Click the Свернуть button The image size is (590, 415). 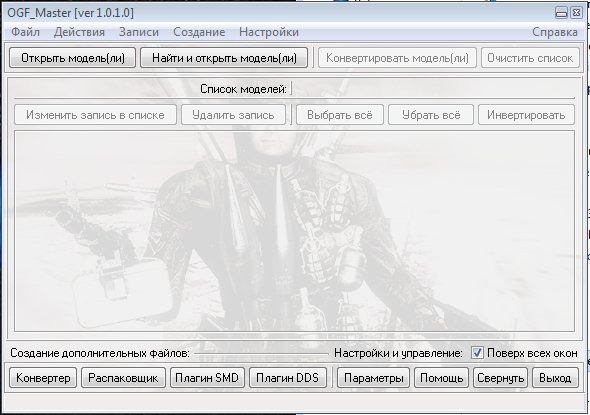point(500,378)
